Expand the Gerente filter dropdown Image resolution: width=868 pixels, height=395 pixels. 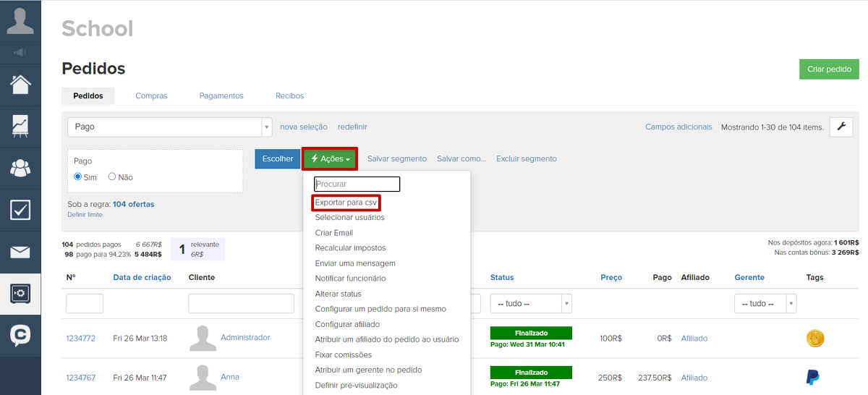tap(765, 304)
